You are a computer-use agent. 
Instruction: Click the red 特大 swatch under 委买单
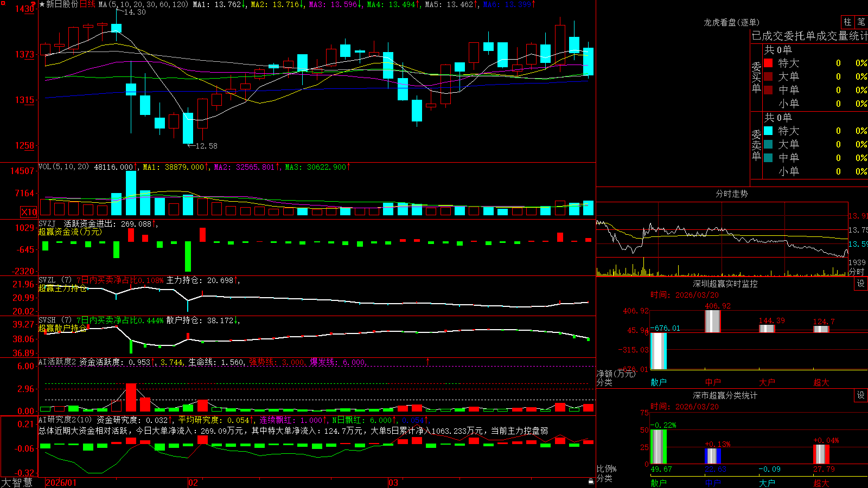coord(768,63)
